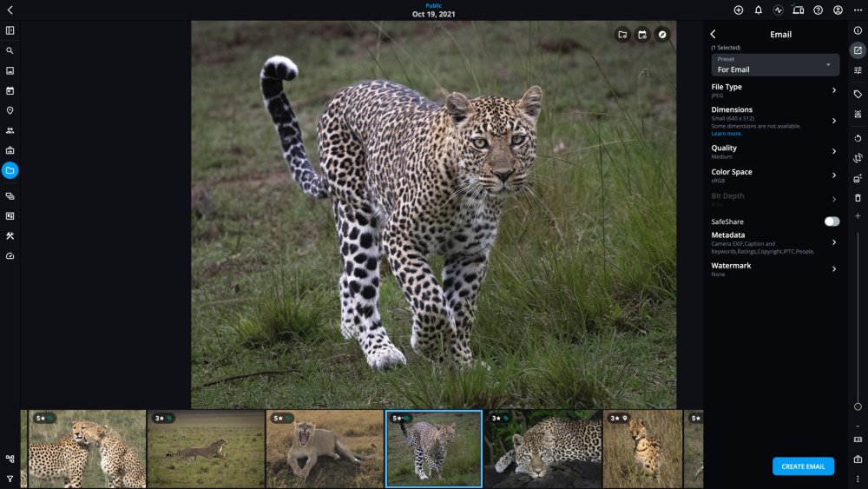This screenshot has height=489, width=868.
Task: Open the all photos view
Action: click(x=10, y=70)
